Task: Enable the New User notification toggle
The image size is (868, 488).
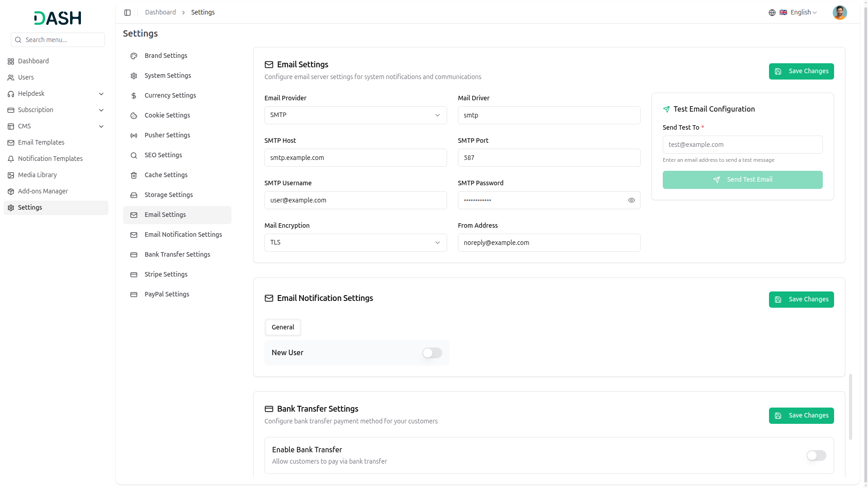Action: pyautogui.click(x=432, y=353)
